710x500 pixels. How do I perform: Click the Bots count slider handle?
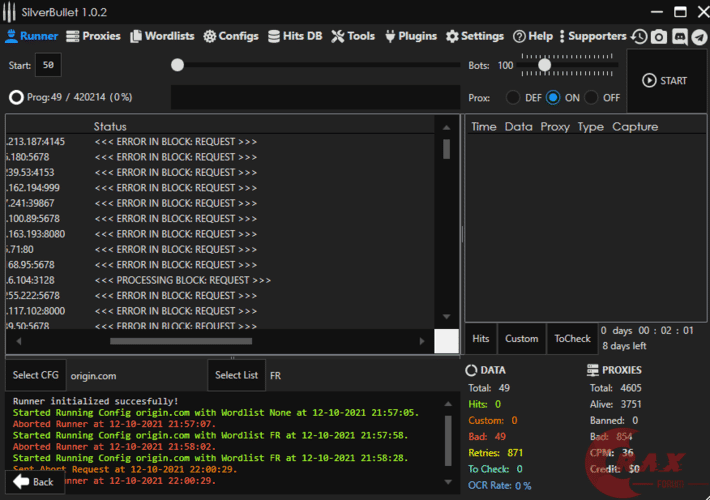[544, 65]
